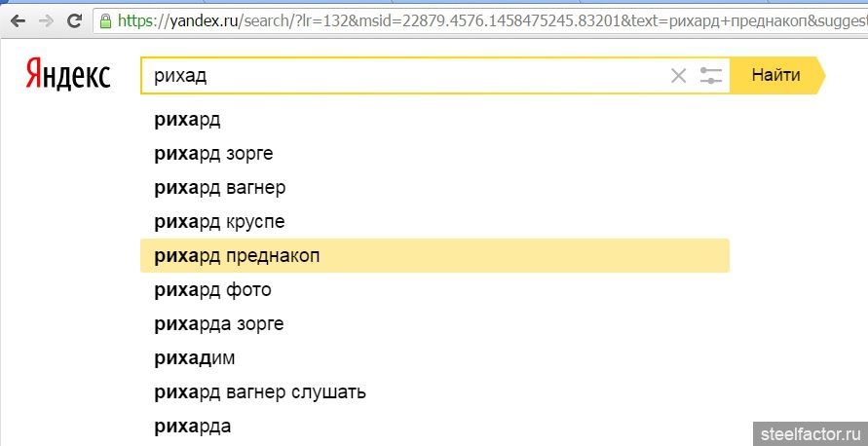Viewport: 868px width, 446px height.
Task: Choose suggestion рихард вагнер
Action: pyautogui.click(x=434, y=188)
